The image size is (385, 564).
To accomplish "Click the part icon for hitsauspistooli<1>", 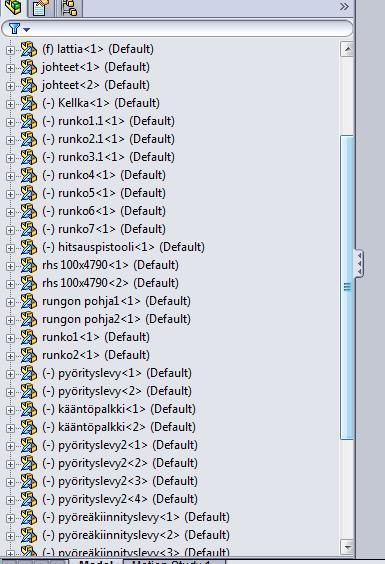I will 28,247.
